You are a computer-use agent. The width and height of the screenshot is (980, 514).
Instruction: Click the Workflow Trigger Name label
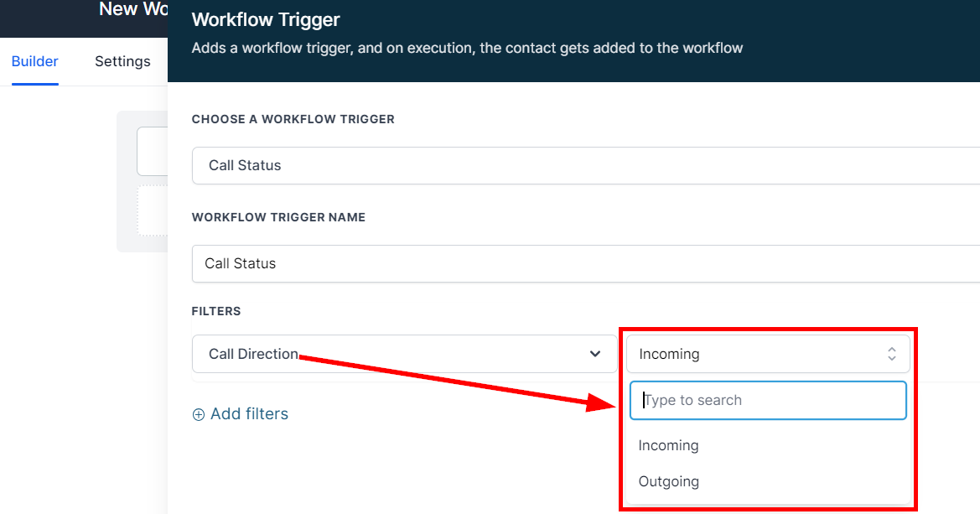(x=278, y=217)
